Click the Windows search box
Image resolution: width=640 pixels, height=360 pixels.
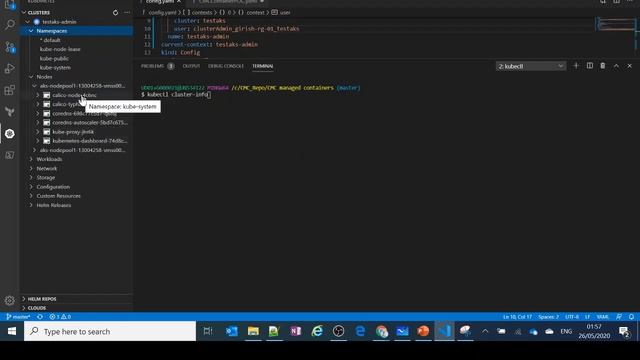[110, 331]
